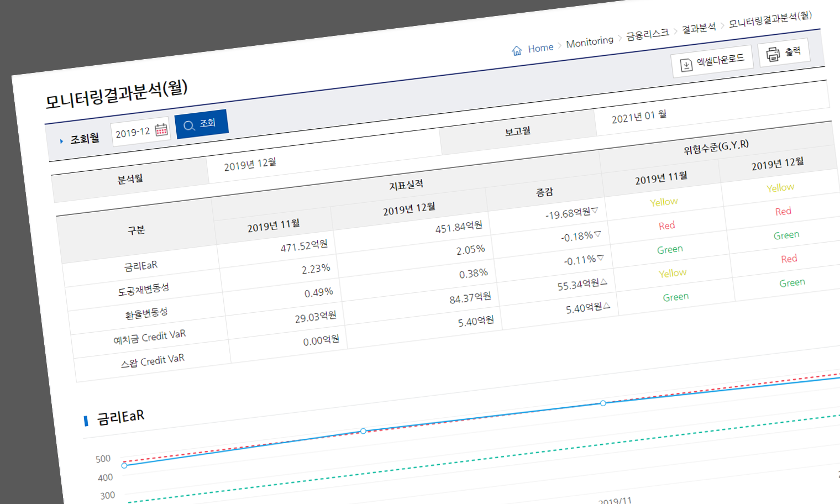Open the 결과분석 breadcrumb link

[699, 28]
